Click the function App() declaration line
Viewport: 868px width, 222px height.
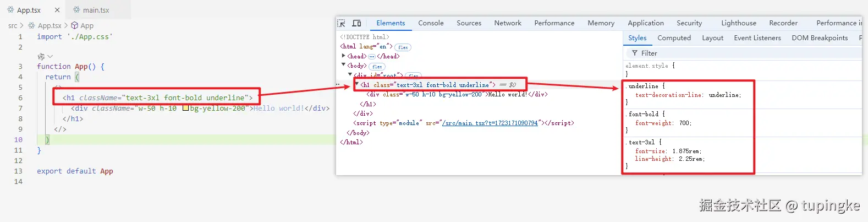pyautogui.click(x=70, y=66)
